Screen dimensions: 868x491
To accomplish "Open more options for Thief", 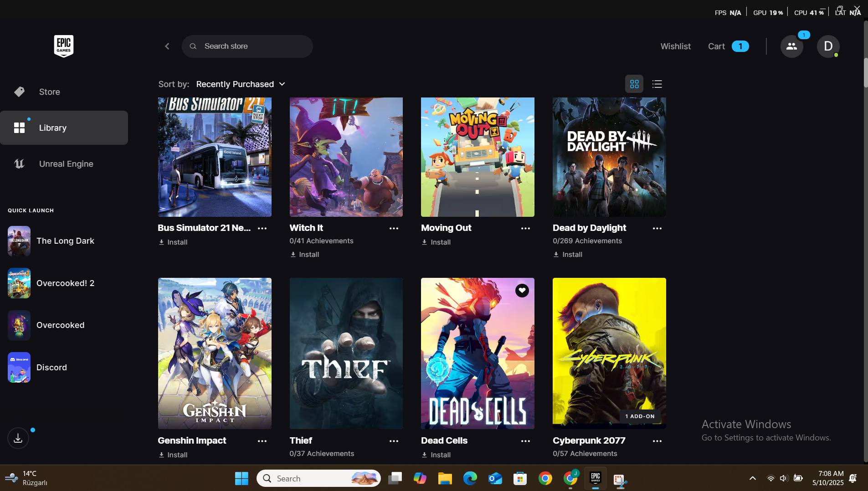I will coord(394,441).
